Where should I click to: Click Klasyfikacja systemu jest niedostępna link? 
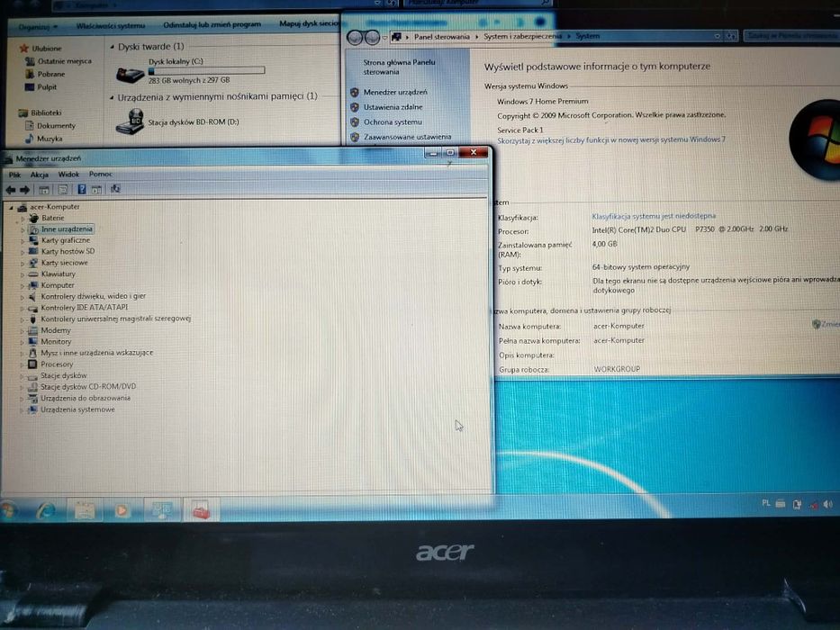tap(654, 216)
